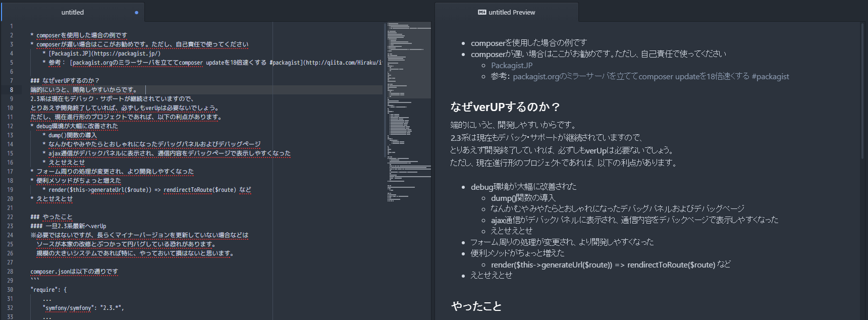Click '便利メソッドがちょっと増えた' bullet in preview
Viewport: 868px width, 320px height.
tap(518, 253)
